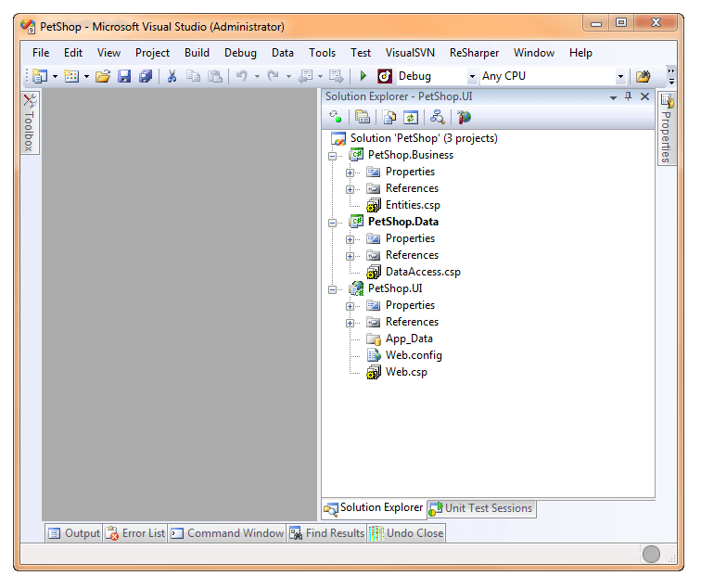The height and width of the screenshot is (588, 701).
Task: Collapse the PetShop.UI project node
Action: tap(333, 289)
